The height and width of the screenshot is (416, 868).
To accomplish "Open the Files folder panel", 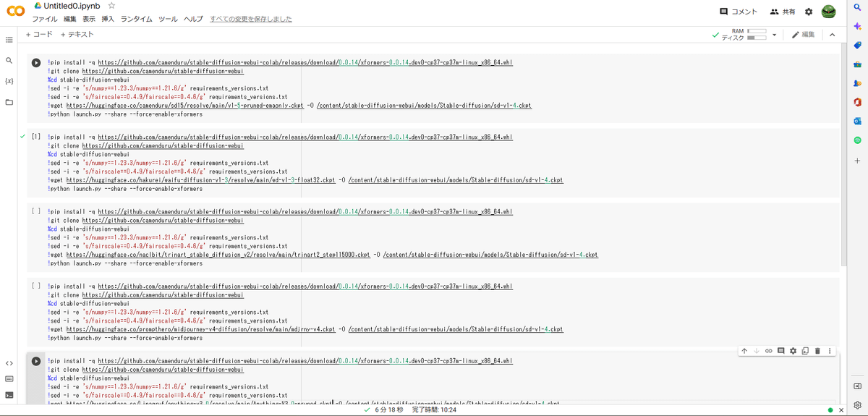I will pos(9,102).
